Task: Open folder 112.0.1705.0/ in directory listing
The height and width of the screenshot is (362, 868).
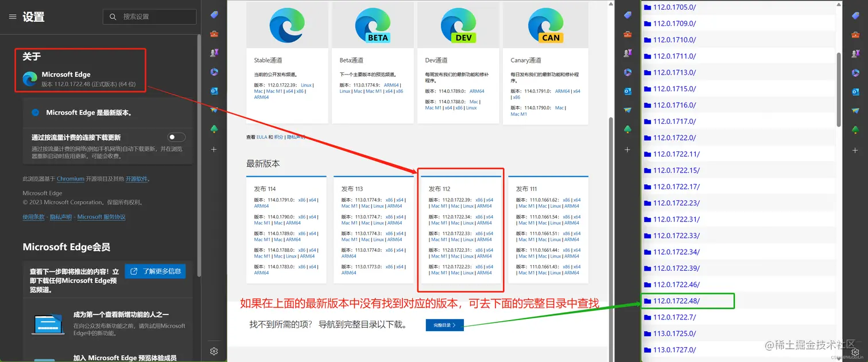Action: tap(674, 7)
